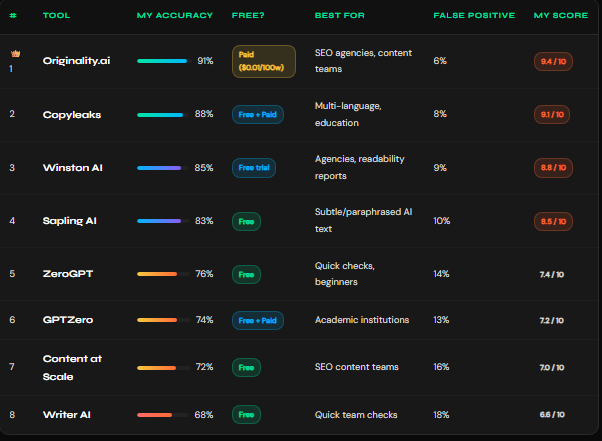This screenshot has width=602, height=441.
Task: Click ZeroGPT's Free badge
Action: 246,274
